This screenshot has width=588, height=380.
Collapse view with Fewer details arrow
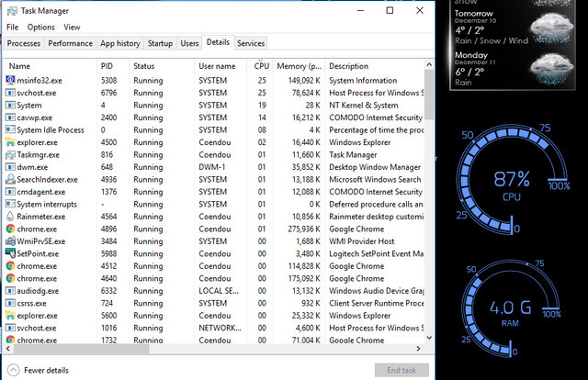tap(13, 370)
